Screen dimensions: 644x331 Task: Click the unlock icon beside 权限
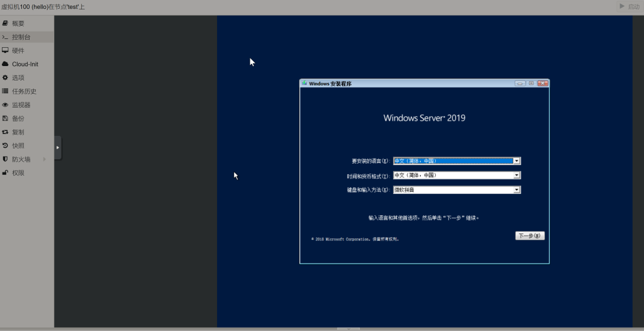click(x=5, y=172)
